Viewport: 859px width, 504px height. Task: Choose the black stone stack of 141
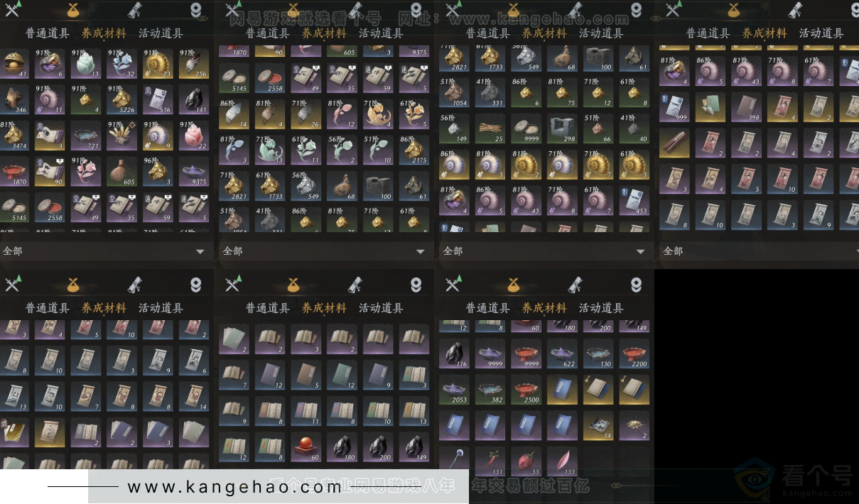pyautogui.click(x=194, y=99)
